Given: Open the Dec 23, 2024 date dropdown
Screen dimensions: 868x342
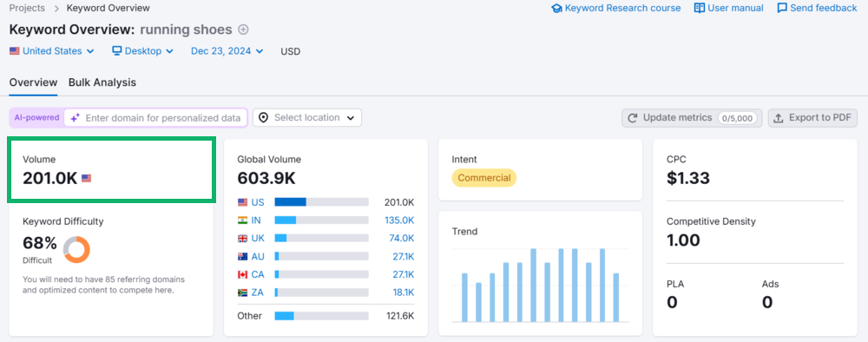Looking at the screenshot, I should [227, 51].
